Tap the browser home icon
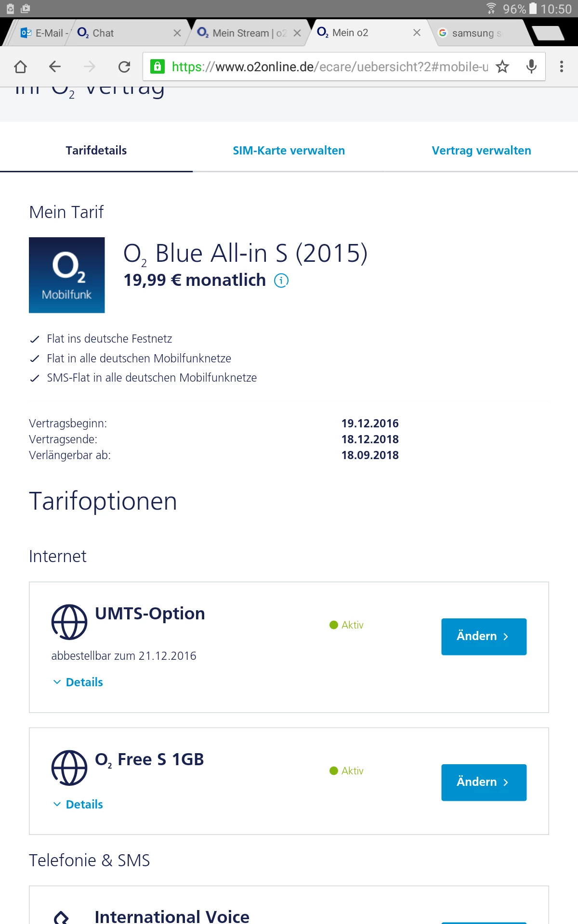Viewport: 578px width, 924px height. pyautogui.click(x=20, y=66)
